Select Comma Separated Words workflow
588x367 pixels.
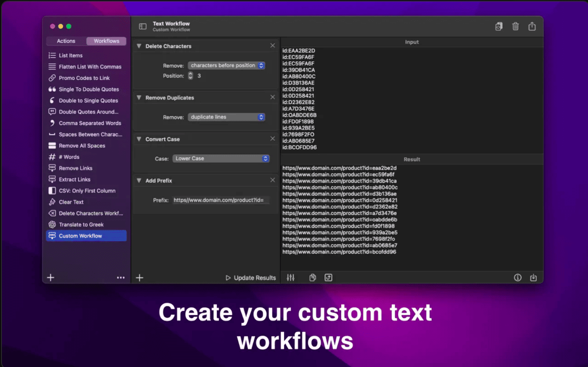pyautogui.click(x=86, y=123)
